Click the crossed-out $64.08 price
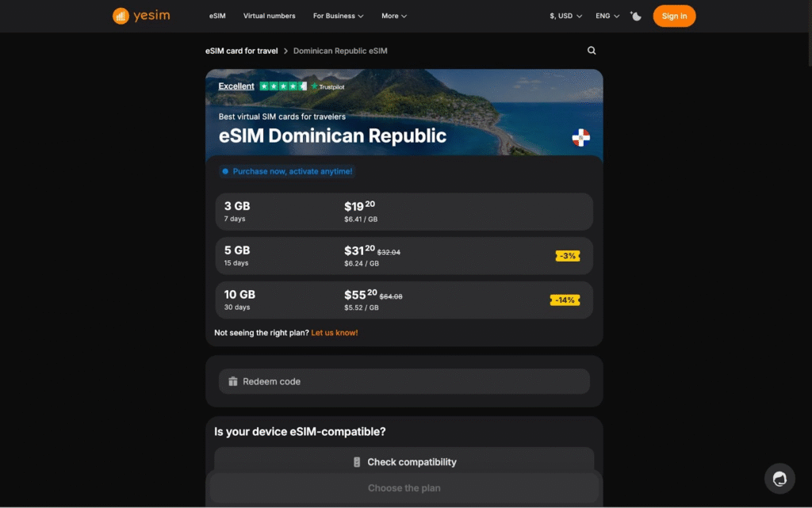The height and width of the screenshot is (508, 812). pyautogui.click(x=391, y=296)
